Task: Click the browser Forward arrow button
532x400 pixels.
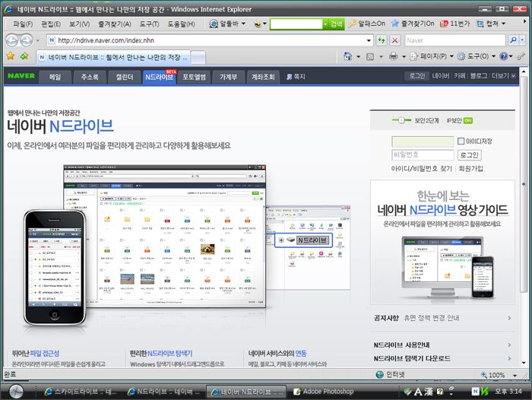Action: click(x=27, y=41)
